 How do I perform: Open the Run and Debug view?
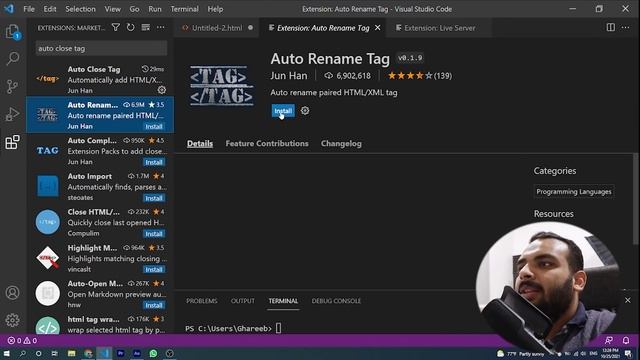(x=12, y=114)
